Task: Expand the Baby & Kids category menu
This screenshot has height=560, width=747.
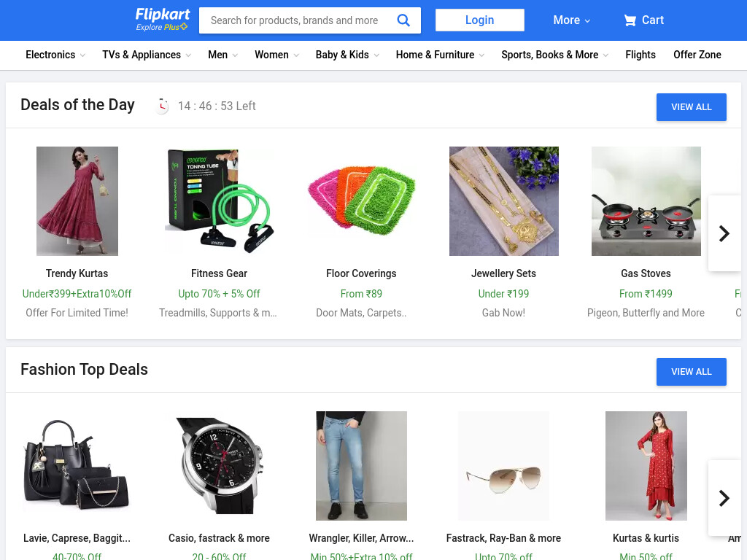Action: tap(347, 55)
